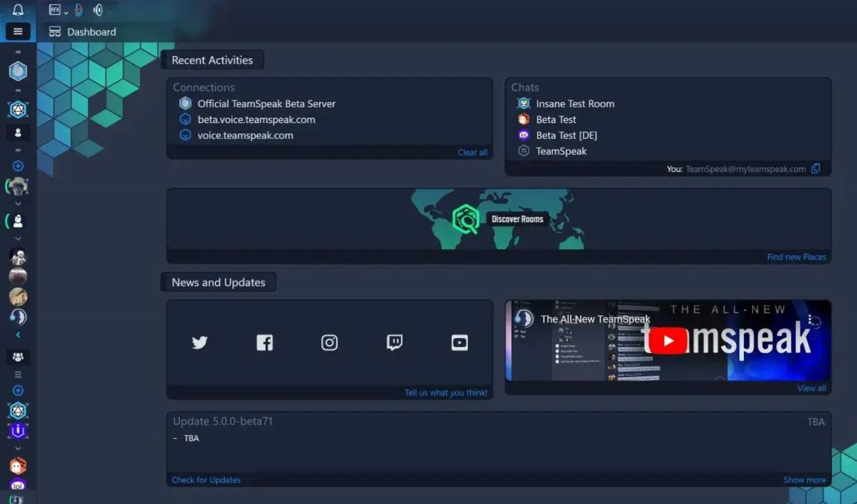Select the TeamSpeak headset avatar in sidebar
This screenshot has height=504, width=857.
18,317
